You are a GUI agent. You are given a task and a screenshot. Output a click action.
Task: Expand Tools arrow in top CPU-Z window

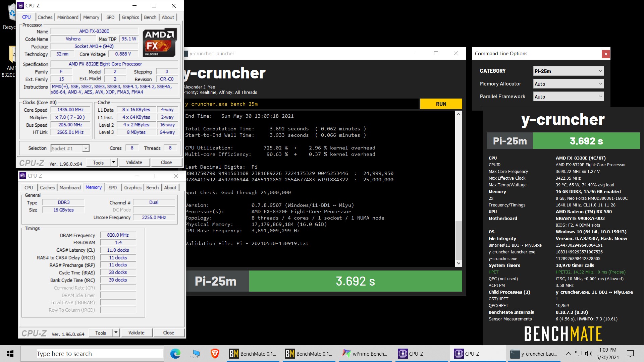[x=113, y=163]
